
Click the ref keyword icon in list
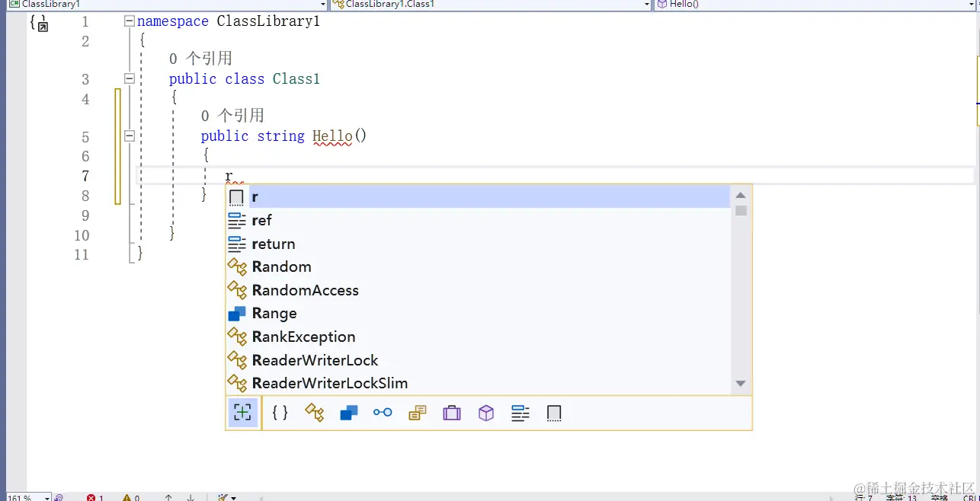pos(238,220)
